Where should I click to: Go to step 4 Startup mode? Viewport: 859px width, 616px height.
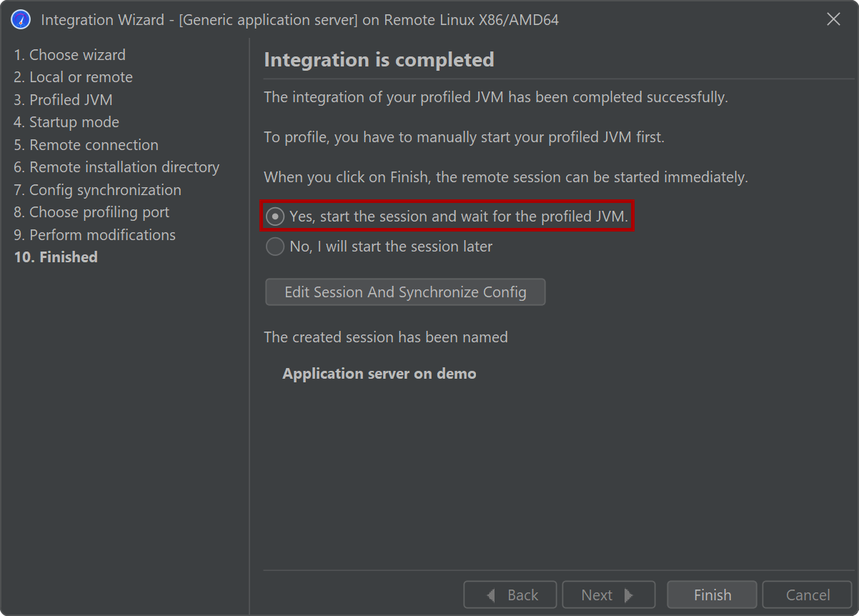click(x=66, y=122)
